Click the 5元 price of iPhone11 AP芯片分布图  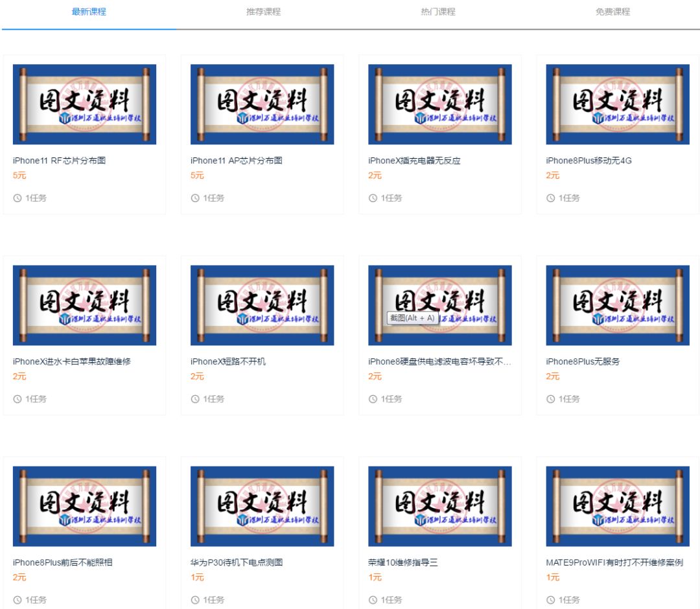tap(197, 176)
